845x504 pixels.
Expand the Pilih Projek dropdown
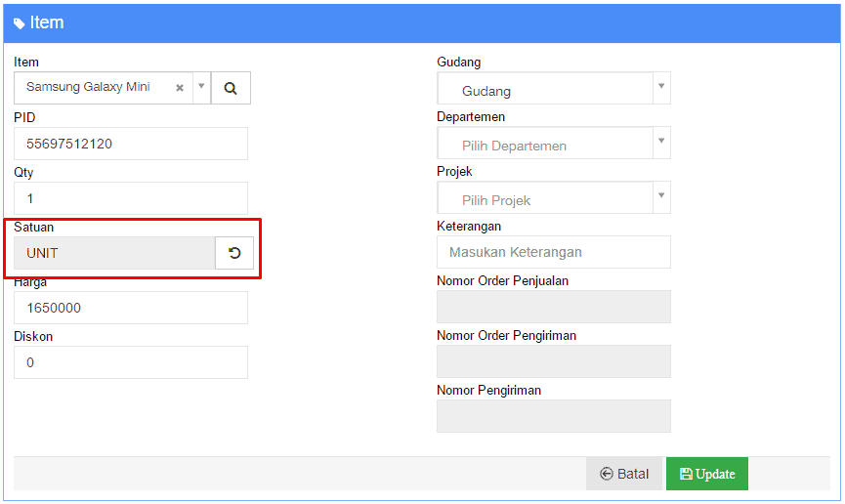(554, 197)
